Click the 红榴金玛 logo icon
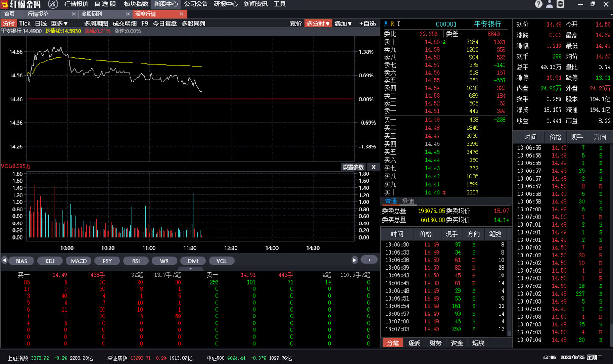 pos(5,4)
